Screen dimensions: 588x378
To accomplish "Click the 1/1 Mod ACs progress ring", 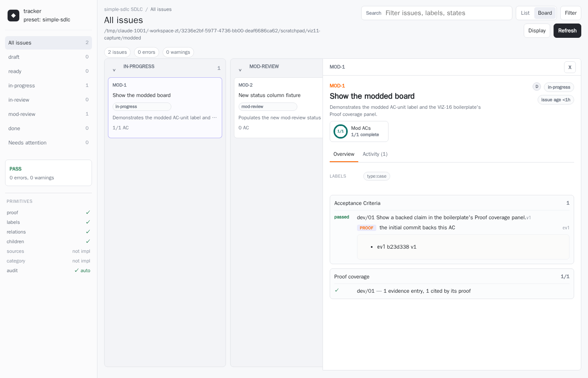I will [x=341, y=131].
